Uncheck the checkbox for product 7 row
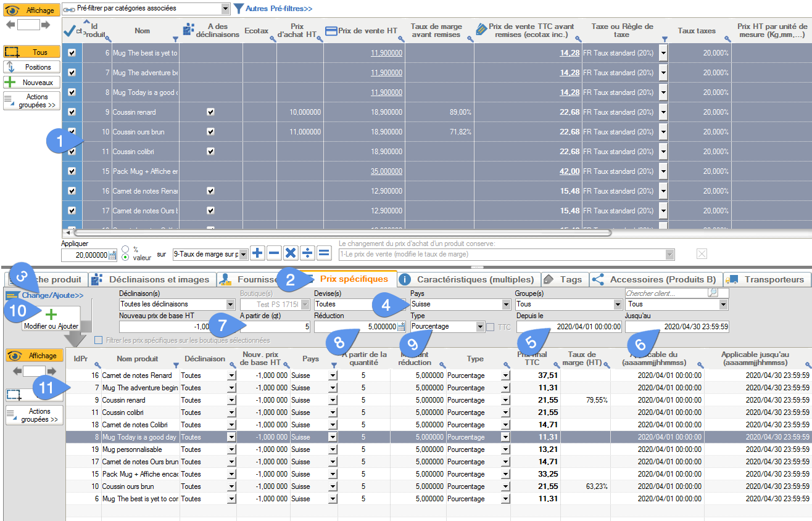This screenshot has height=521, width=812. click(72, 73)
